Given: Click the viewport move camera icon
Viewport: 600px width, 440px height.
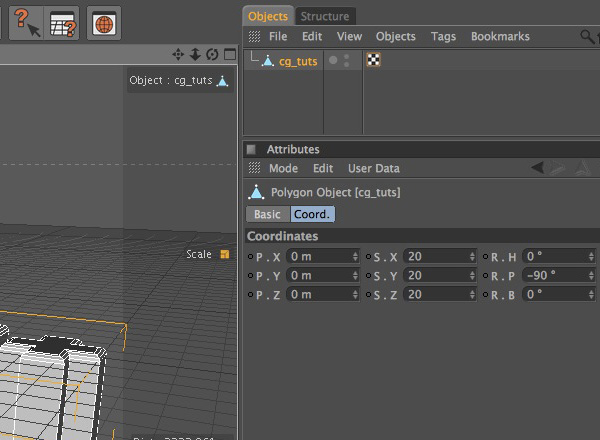Looking at the screenshot, I should pyautogui.click(x=178, y=54).
